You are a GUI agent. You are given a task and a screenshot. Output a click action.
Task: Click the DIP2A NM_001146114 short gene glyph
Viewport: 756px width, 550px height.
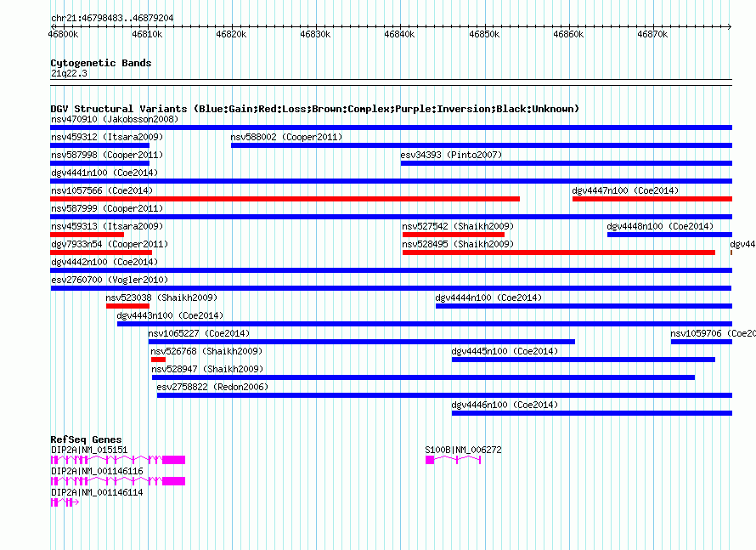[65, 502]
